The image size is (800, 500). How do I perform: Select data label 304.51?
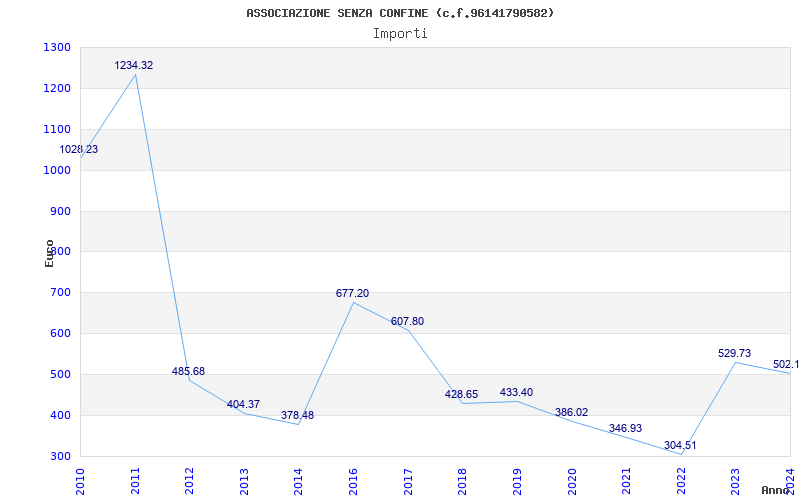point(680,445)
